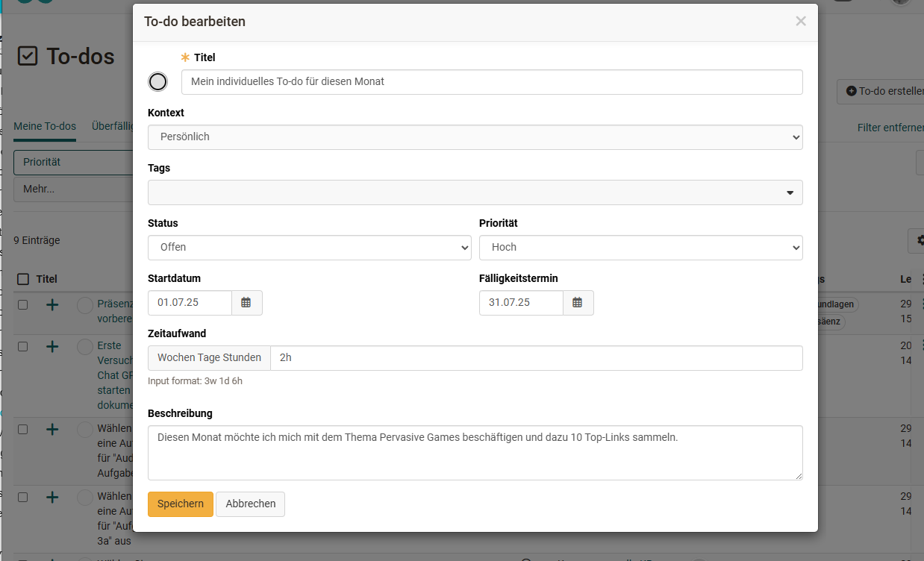Save the to-do with Speichern

[180, 504]
